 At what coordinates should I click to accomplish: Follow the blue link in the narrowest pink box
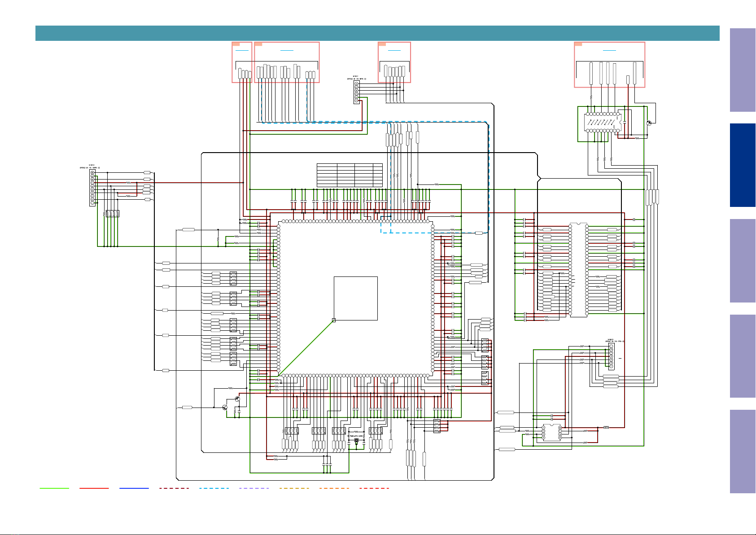click(x=242, y=50)
